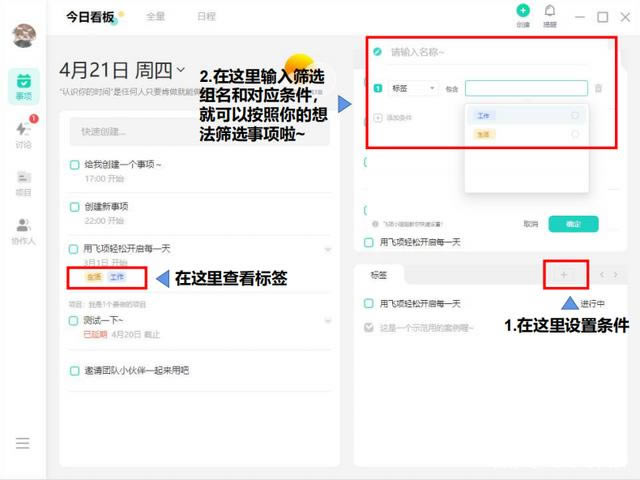The width and height of the screenshot is (640, 480).
Task: Open the 提醒 bell icon
Action: tap(550, 11)
